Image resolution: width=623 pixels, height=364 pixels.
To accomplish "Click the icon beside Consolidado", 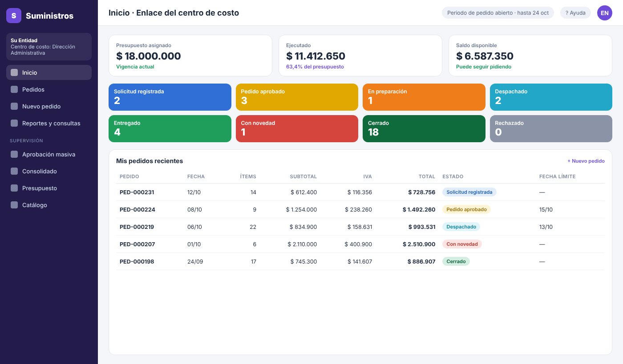I will tap(14, 171).
